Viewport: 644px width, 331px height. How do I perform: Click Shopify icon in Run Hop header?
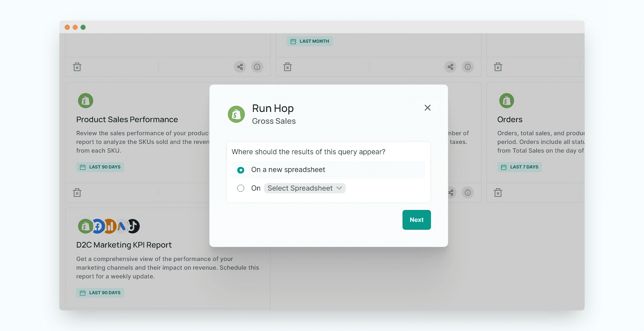coord(236,114)
